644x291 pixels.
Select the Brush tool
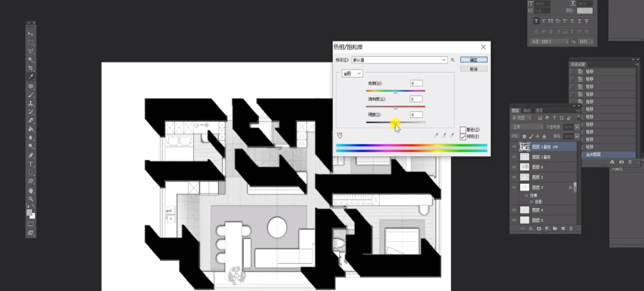click(31, 95)
